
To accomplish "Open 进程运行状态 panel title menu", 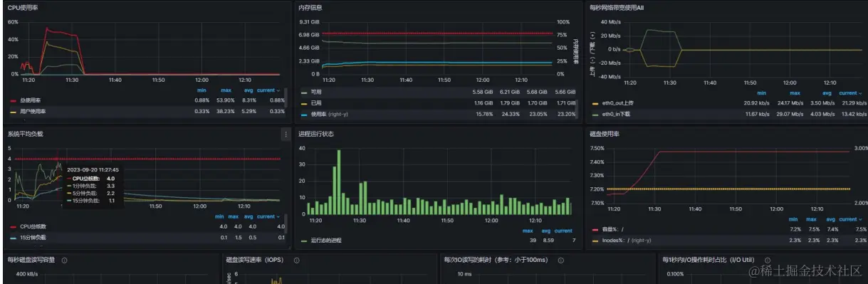I will (316, 133).
